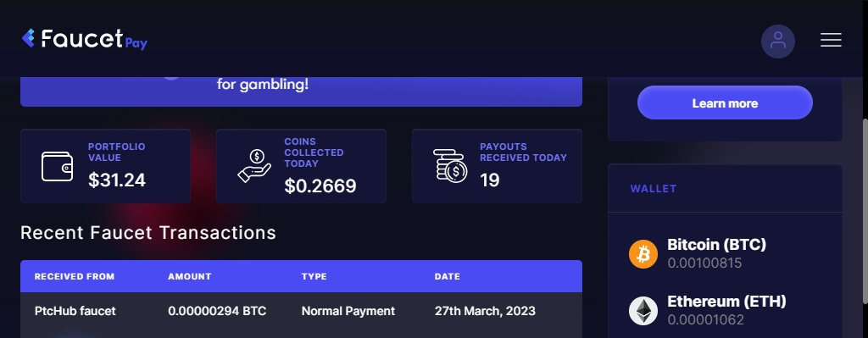Click the Ethereum coin icon
The image size is (868, 338).
(x=643, y=310)
